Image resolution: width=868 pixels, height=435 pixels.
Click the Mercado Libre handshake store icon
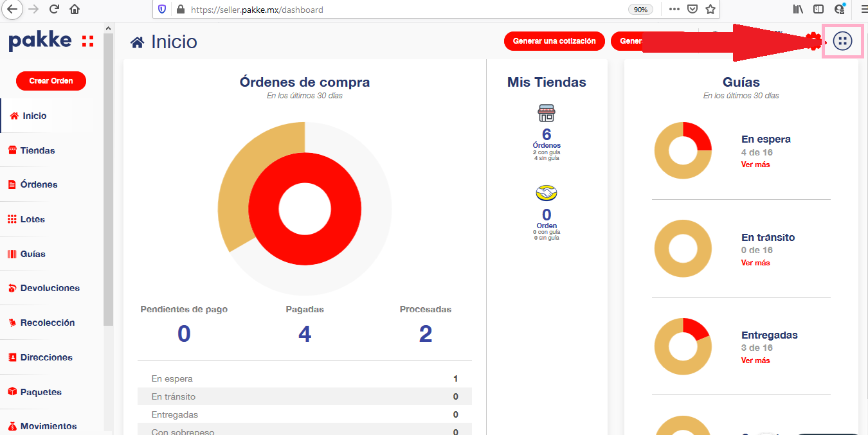pyautogui.click(x=547, y=193)
